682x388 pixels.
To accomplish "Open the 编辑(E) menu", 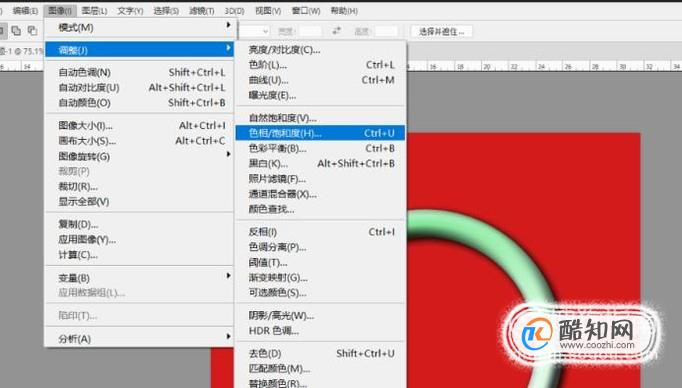I will pos(25,10).
